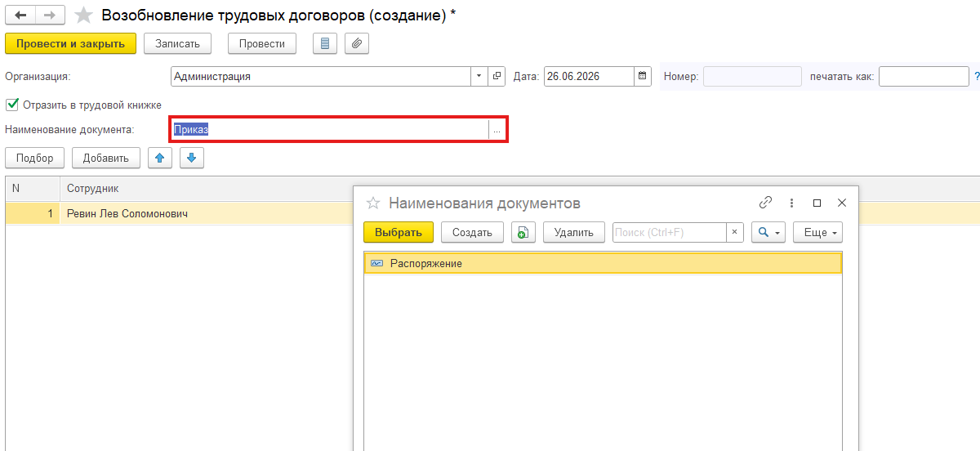Open the search magnifier dropdown in the dialog

pyautogui.click(x=768, y=232)
